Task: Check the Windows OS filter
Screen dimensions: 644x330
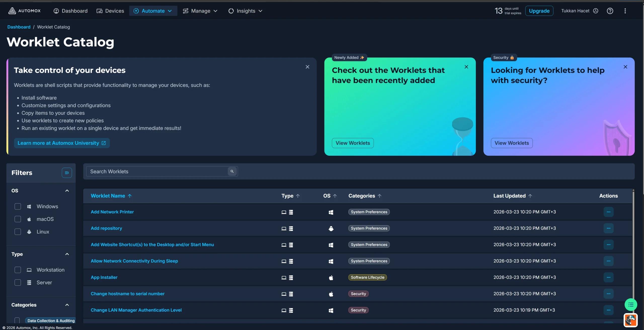Action: 18,206
